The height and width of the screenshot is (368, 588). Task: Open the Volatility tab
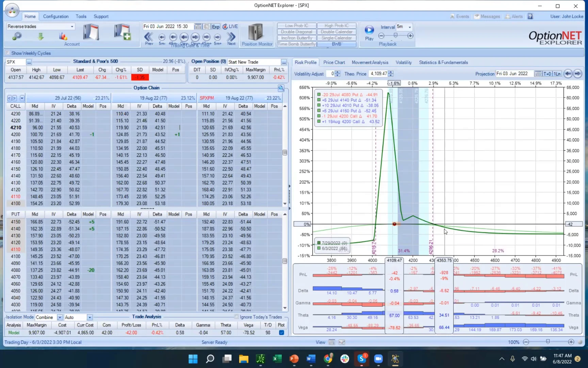[x=404, y=62]
